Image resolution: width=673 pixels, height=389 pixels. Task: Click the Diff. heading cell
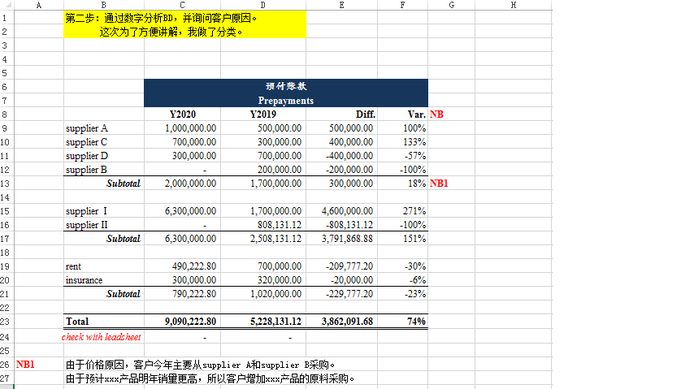click(x=342, y=114)
